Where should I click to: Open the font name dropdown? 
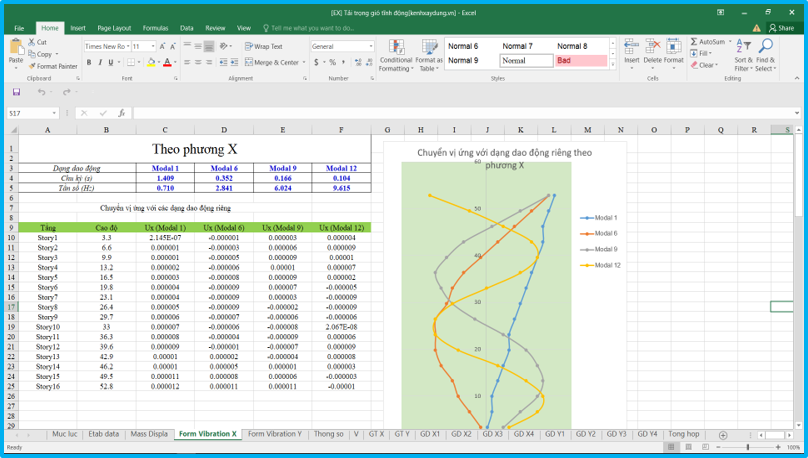pos(127,46)
